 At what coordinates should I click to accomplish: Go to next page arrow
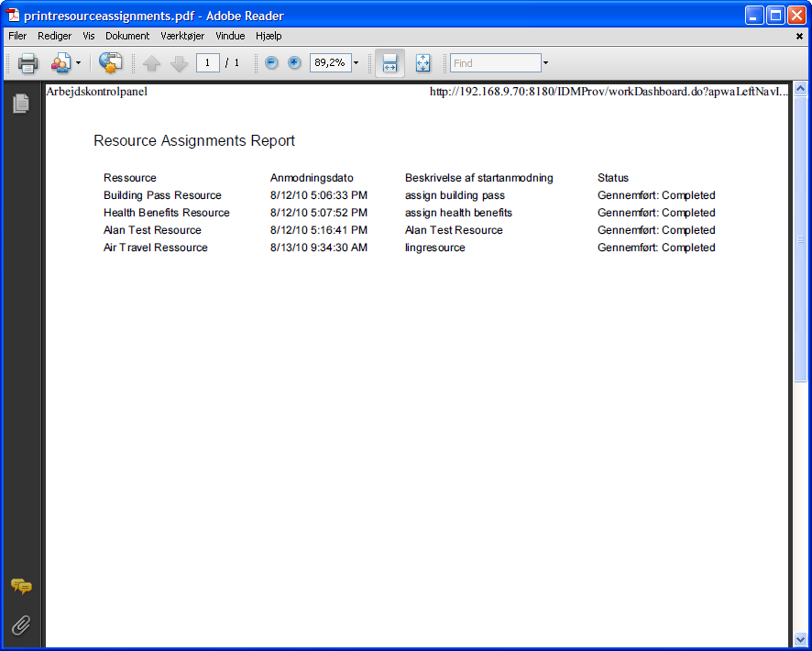point(180,63)
